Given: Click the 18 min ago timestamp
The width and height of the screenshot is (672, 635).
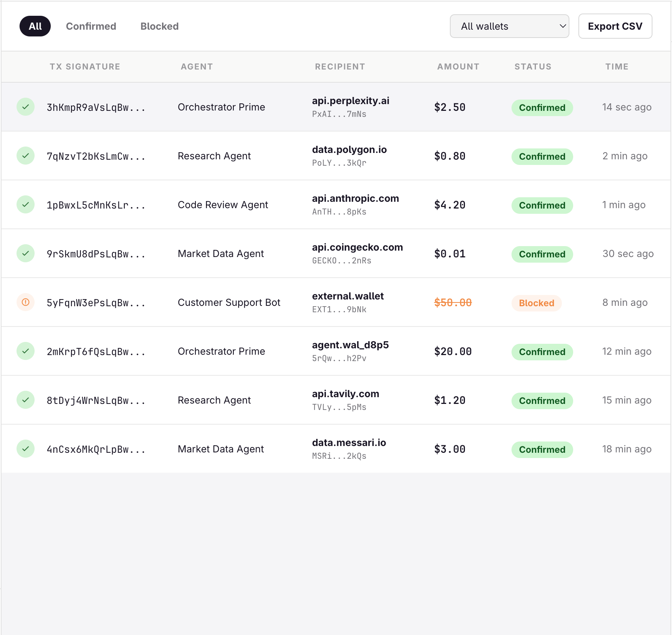Looking at the screenshot, I should coord(627,449).
